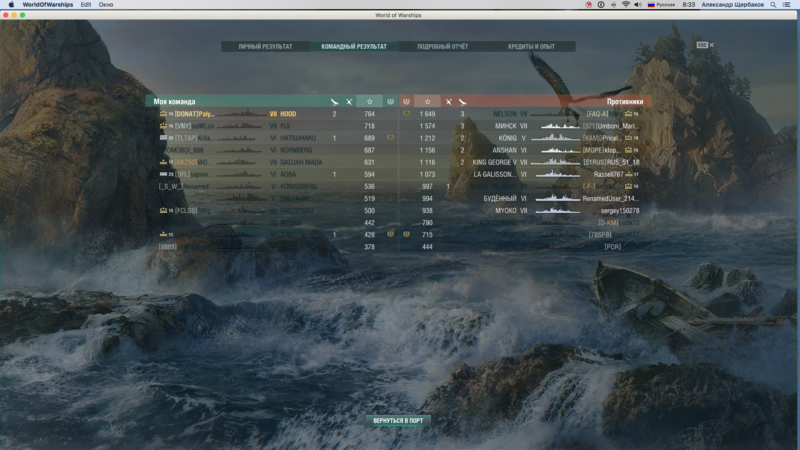This screenshot has width=800, height=450.
Task: Sort opponents by achievements medal icon
Action: 406,102
